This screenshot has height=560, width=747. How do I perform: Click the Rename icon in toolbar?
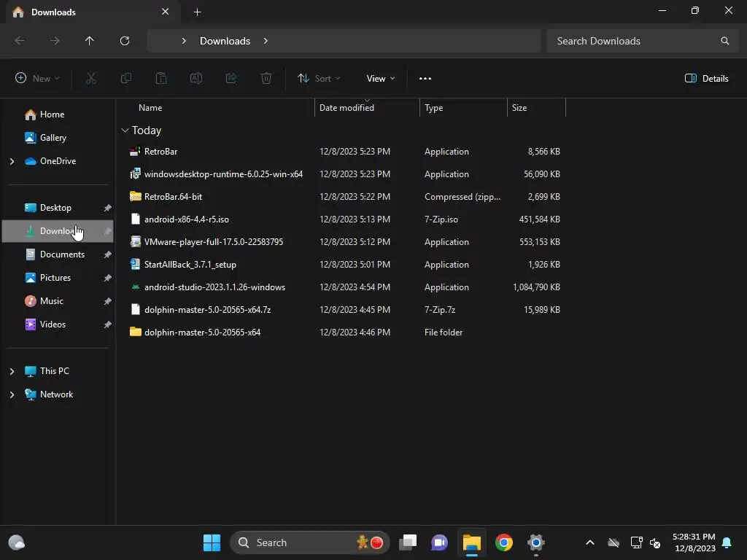tap(196, 78)
